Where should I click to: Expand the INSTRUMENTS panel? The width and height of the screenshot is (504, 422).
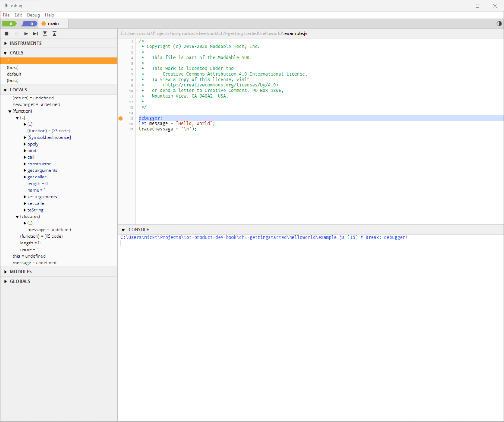click(x=5, y=43)
